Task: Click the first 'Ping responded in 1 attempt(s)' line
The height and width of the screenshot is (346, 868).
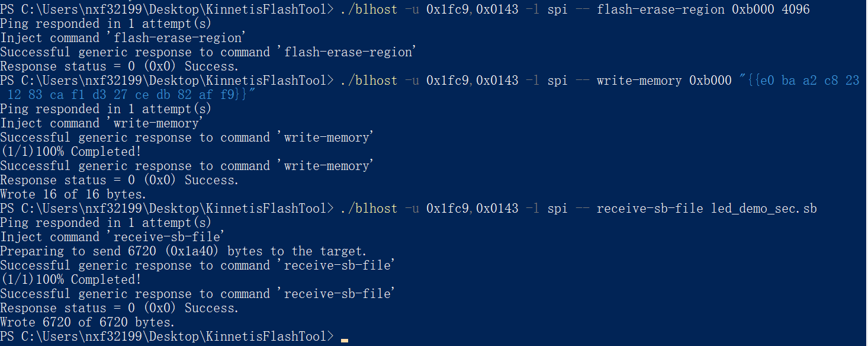Action: [x=105, y=24]
